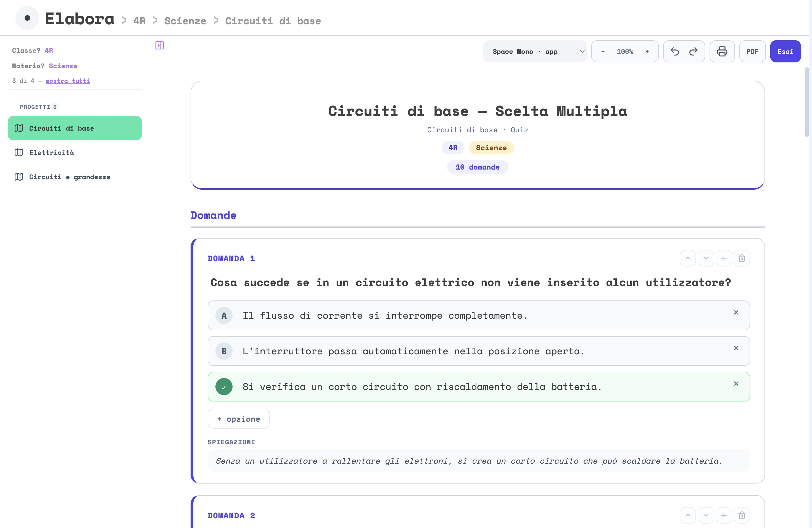Move Domanda 1 down

pyautogui.click(x=706, y=258)
